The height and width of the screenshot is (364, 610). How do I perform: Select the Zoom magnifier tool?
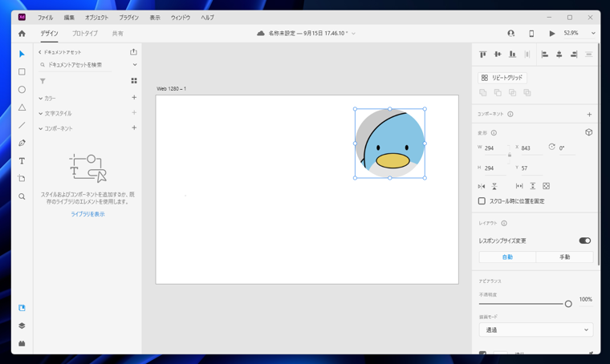pos(22,196)
